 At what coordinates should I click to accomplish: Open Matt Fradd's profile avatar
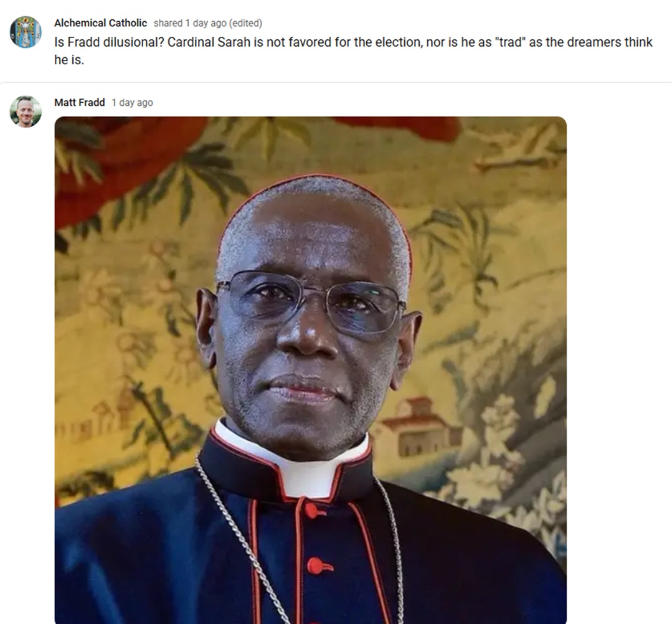click(26, 111)
